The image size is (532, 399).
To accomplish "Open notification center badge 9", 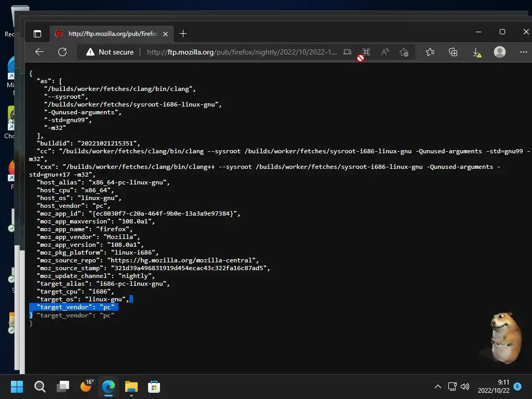I will pyautogui.click(x=517, y=387).
